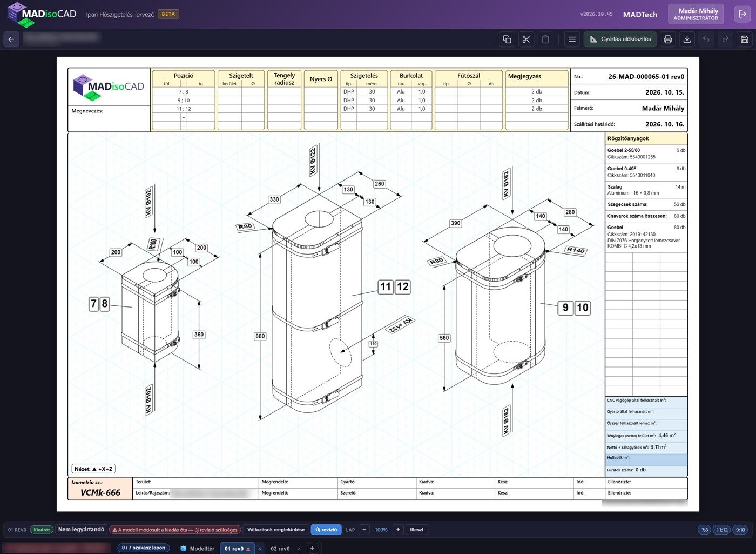756x554 pixels.
Task: Click position marker 9 on drawing
Action: tap(565, 308)
